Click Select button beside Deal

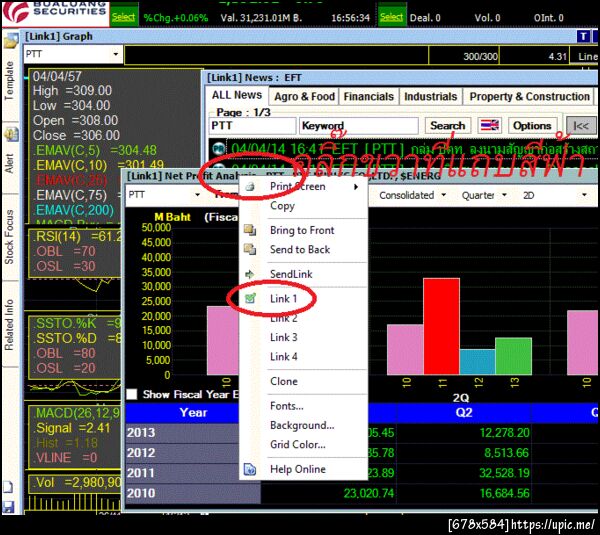(x=391, y=17)
